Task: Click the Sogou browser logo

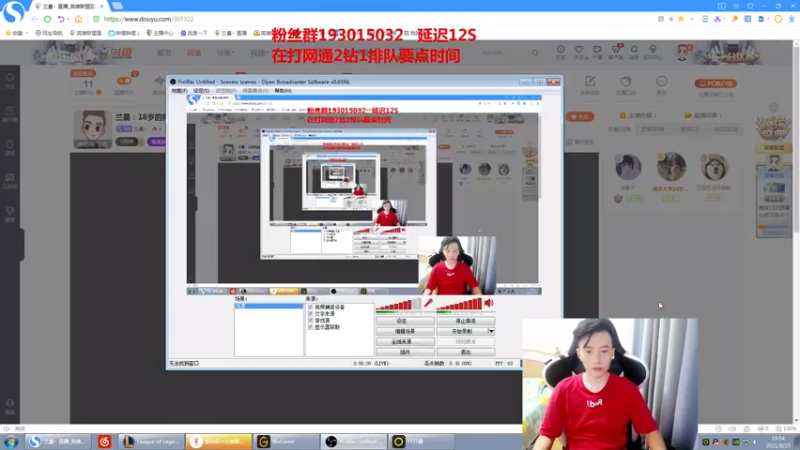Action: tap(13, 12)
